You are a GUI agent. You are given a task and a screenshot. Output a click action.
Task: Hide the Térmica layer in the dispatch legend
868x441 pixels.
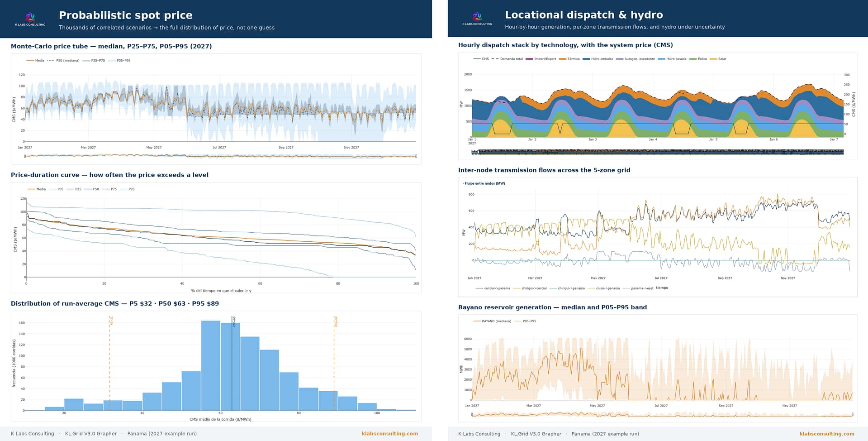coord(569,59)
